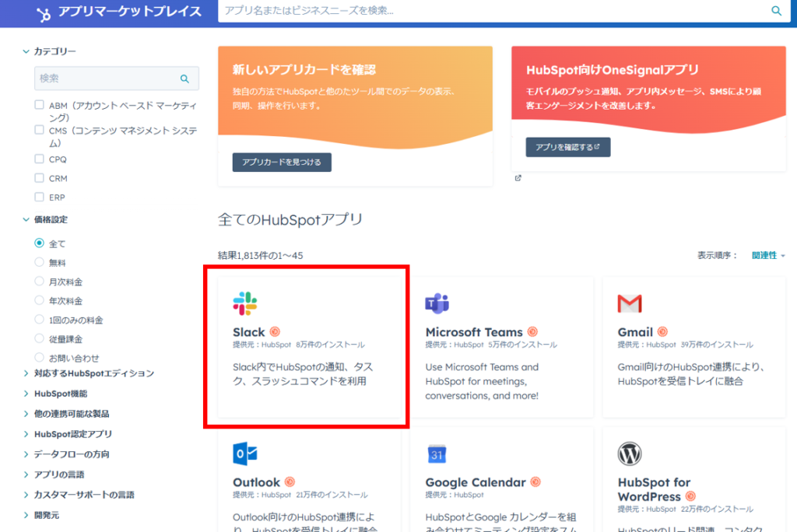Screen dimensions: 797x532
Task: Click the certified badge next to Microsoft Teams
Action: pyautogui.click(x=532, y=332)
